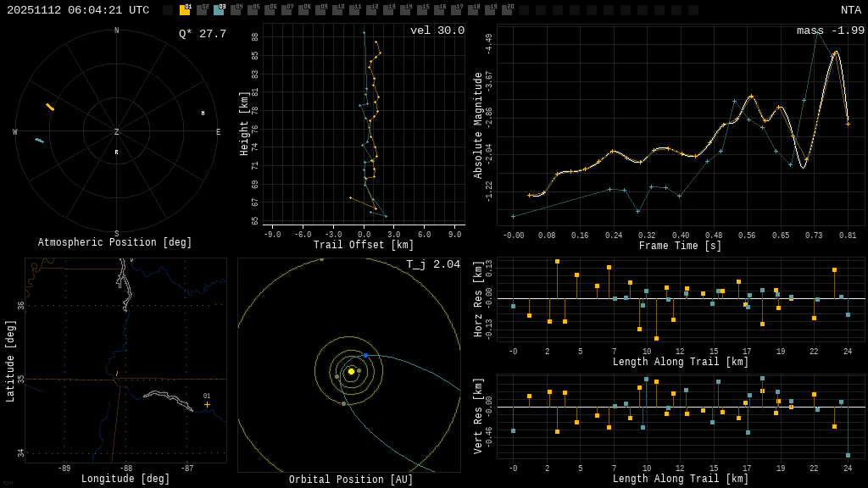
Task: Click the zenith Z at polar plot center
Action: click(x=117, y=132)
